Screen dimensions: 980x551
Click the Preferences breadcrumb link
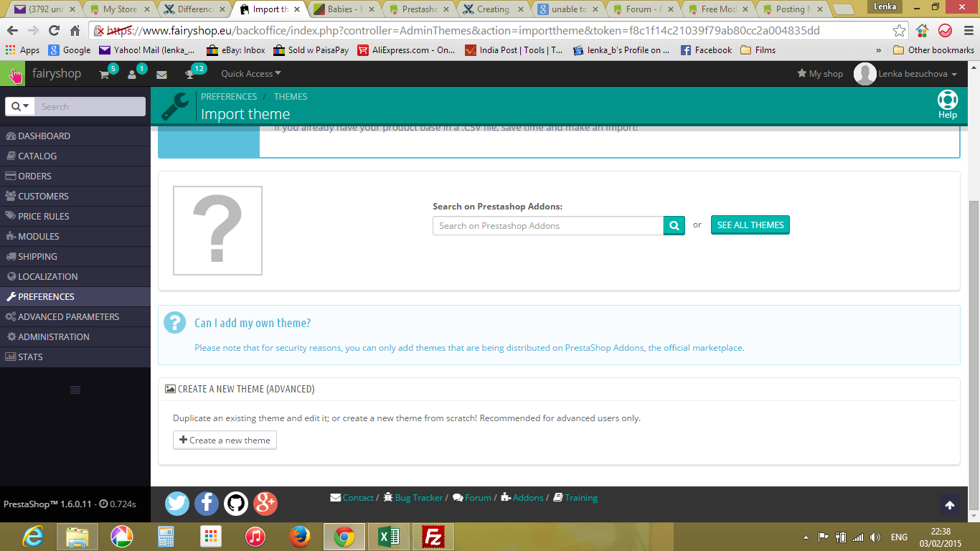pyautogui.click(x=229, y=97)
